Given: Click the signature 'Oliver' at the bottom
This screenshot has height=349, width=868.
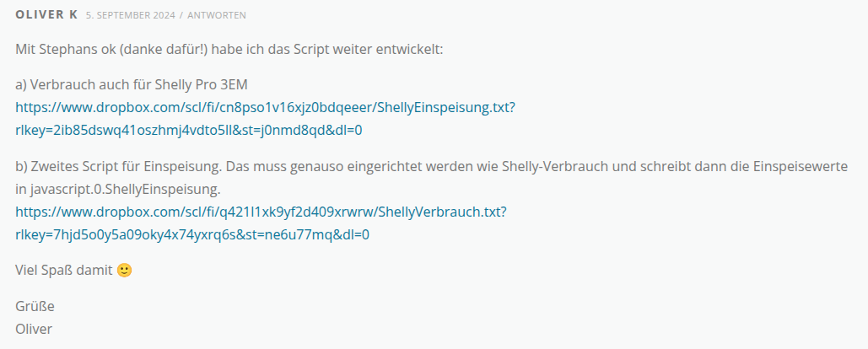Looking at the screenshot, I should [x=34, y=328].
